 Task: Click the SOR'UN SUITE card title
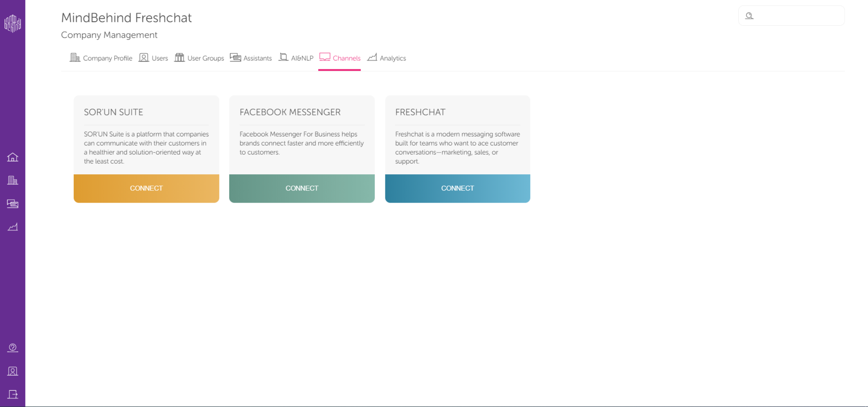(x=114, y=112)
